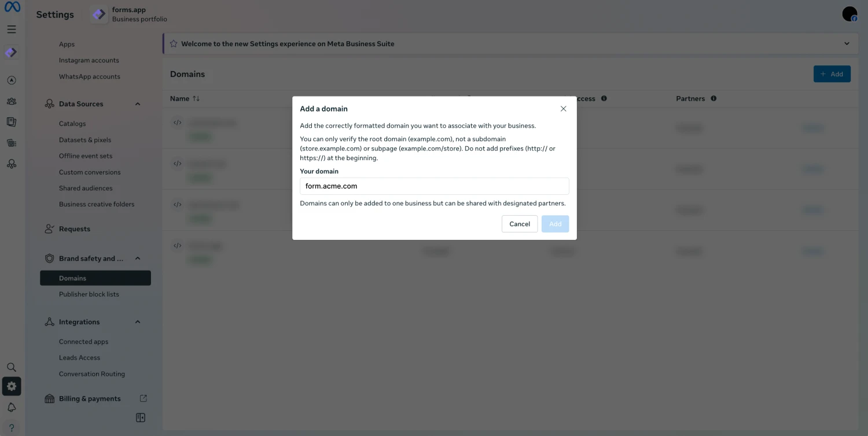
Task: Expand the Meta Business Suite welcome banner
Action: pos(846,43)
